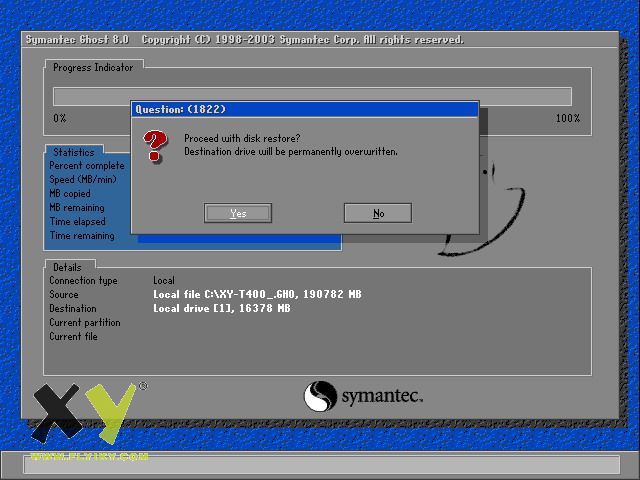Click the 'Percent complete' statistic label
Image resolution: width=640 pixels, height=480 pixels.
point(87,166)
